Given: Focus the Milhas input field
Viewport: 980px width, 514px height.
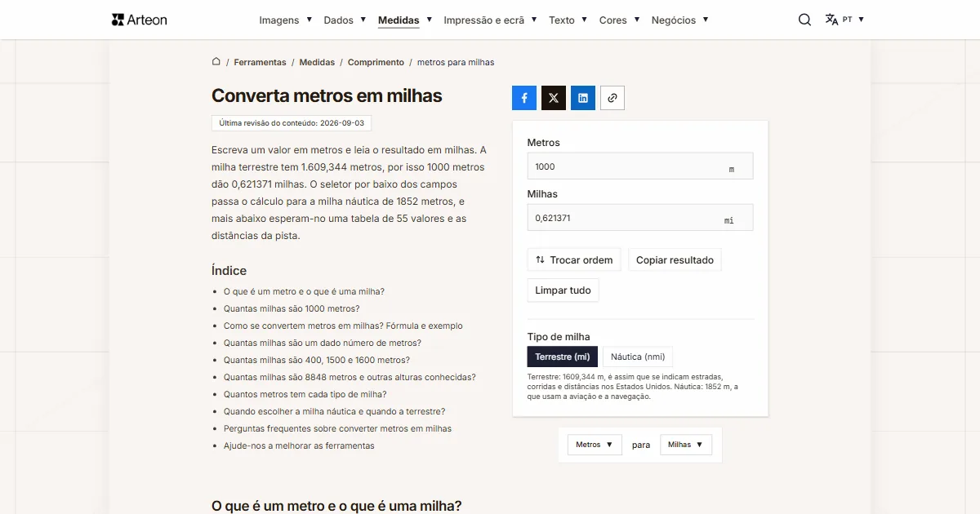Looking at the screenshot, I should tap(640, 218).
